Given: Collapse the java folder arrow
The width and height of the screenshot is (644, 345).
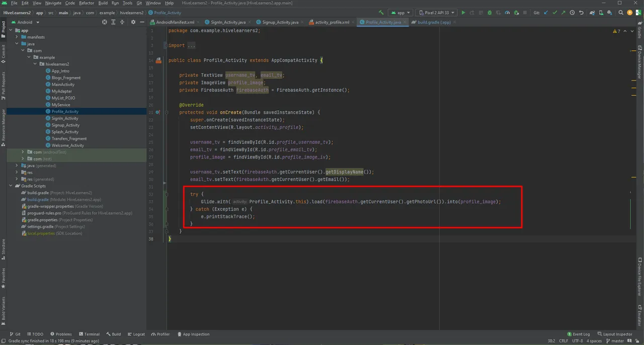Looking at the screenshot, I should tap(17, 44).
